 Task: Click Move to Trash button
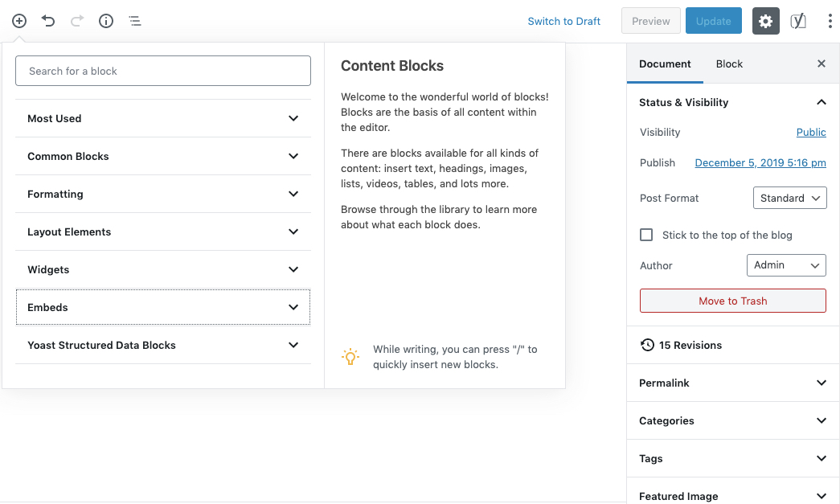[x=732, y=301]
